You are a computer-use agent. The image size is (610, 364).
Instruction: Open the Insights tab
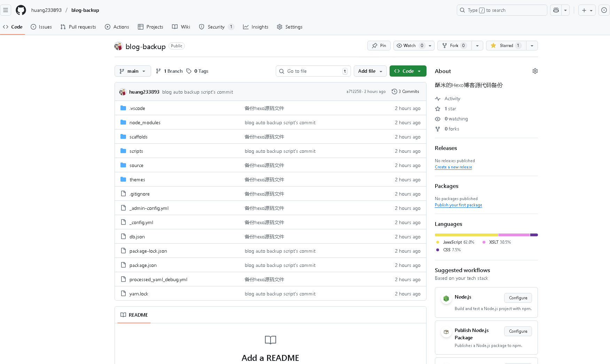[x=256, y=27]
